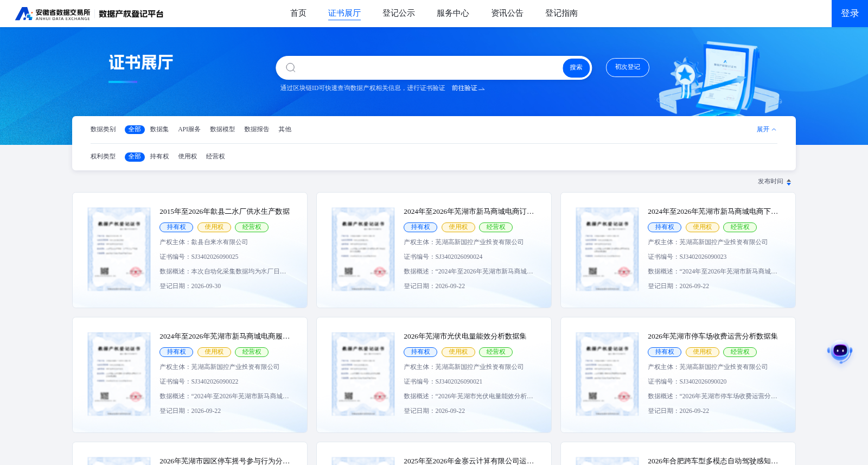Toggle the 发布时间 sort arrows
Image resolution: width=868 pixels, height=465 pixels.
pyautogui.click(x=789, y=182)
